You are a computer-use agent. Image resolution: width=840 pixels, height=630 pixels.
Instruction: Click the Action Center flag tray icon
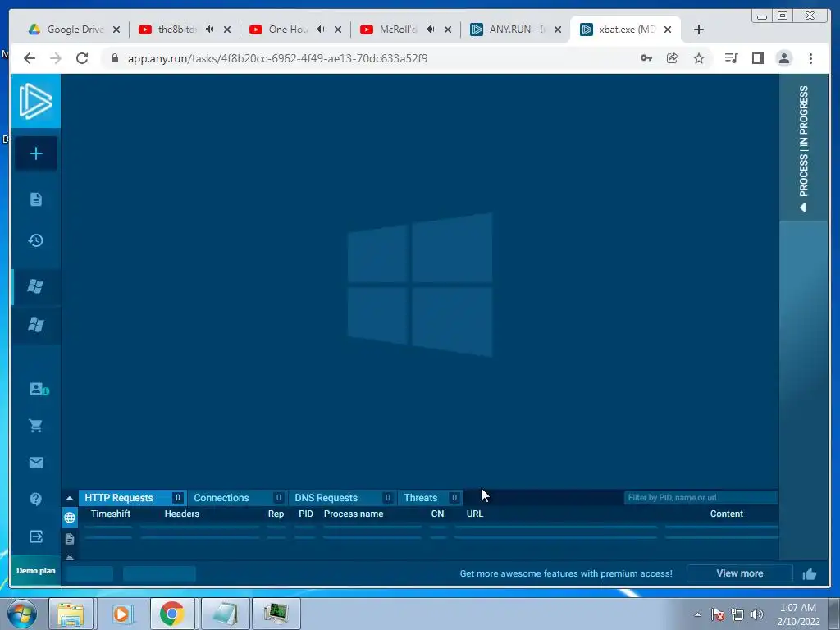tap(718, 614)
